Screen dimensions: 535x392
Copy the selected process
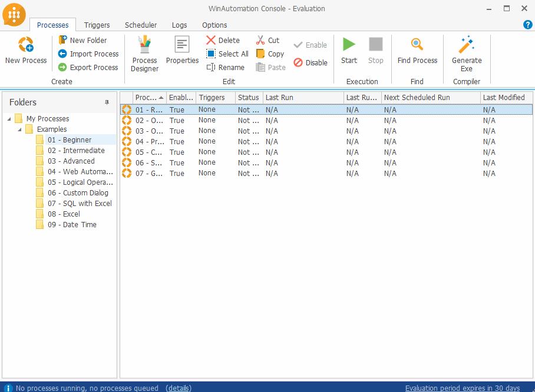pyautogui.click(x=270, y=54)
